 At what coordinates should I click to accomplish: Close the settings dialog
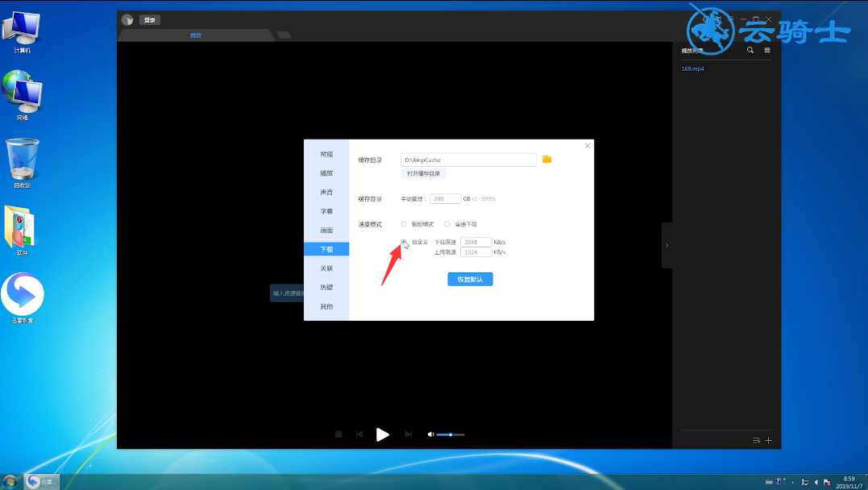(x=588, y=146)
